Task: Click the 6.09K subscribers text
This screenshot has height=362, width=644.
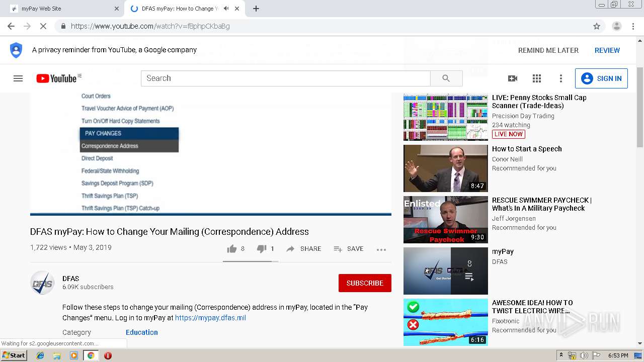Action: tap(88, 287)
